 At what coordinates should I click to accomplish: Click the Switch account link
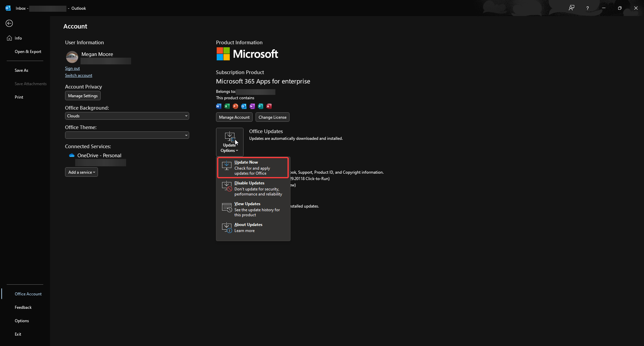pos(78,75)
